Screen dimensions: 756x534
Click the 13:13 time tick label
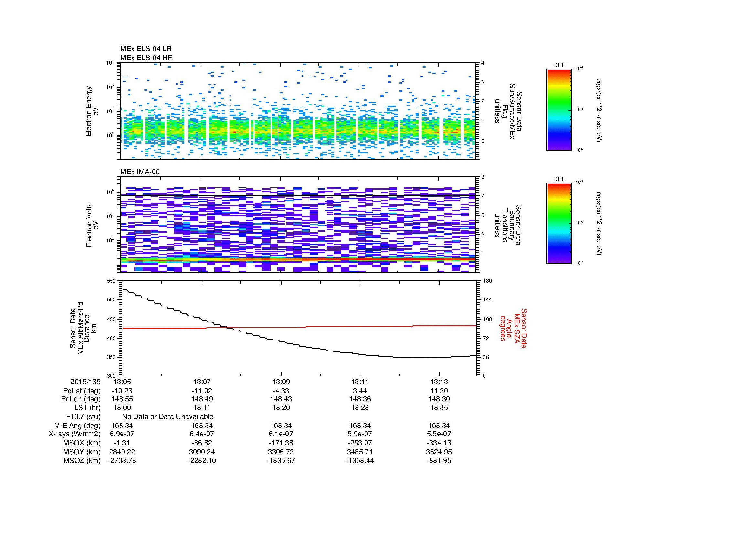point(439,382)
